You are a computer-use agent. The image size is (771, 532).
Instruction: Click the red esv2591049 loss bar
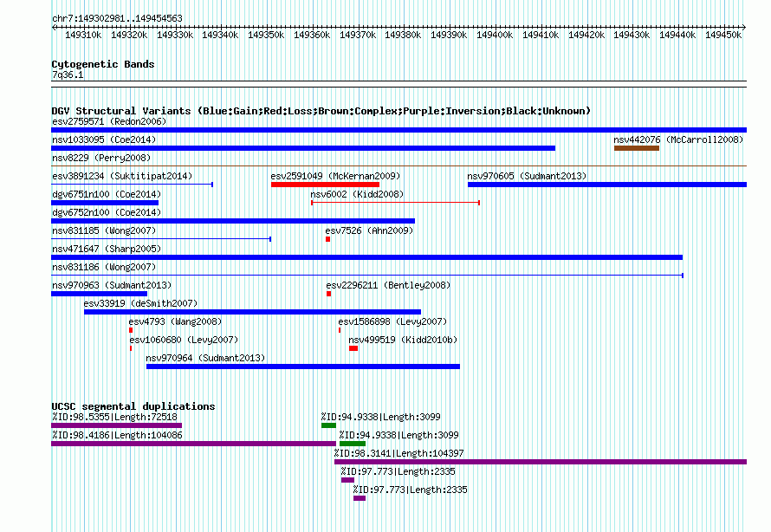click(325, 185)
